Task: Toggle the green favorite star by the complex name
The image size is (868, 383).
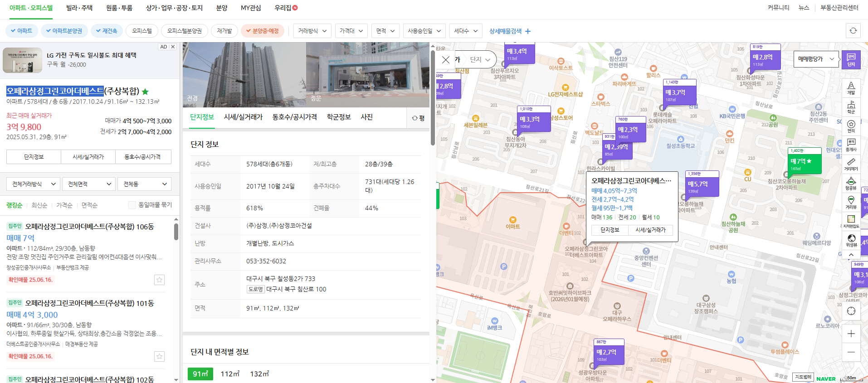Action: pyautogui.click(x=145, y=92)
